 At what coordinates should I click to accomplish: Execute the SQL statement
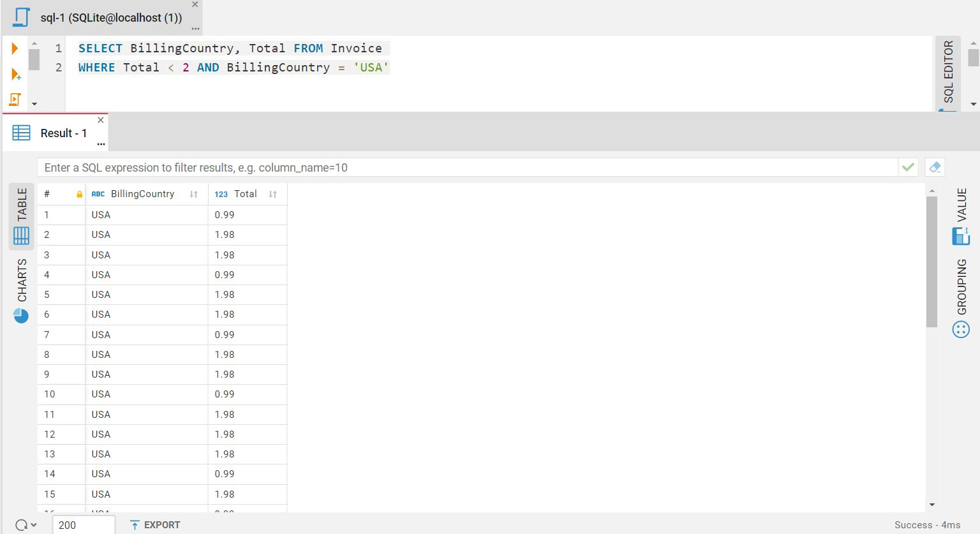pyautogui.click(x=15, y=48)
